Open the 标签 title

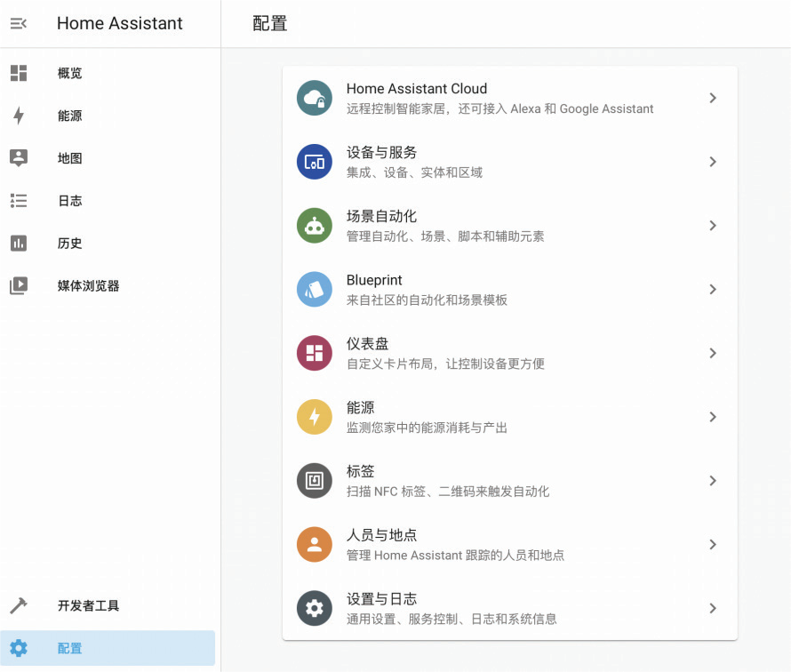coord(360,472)
